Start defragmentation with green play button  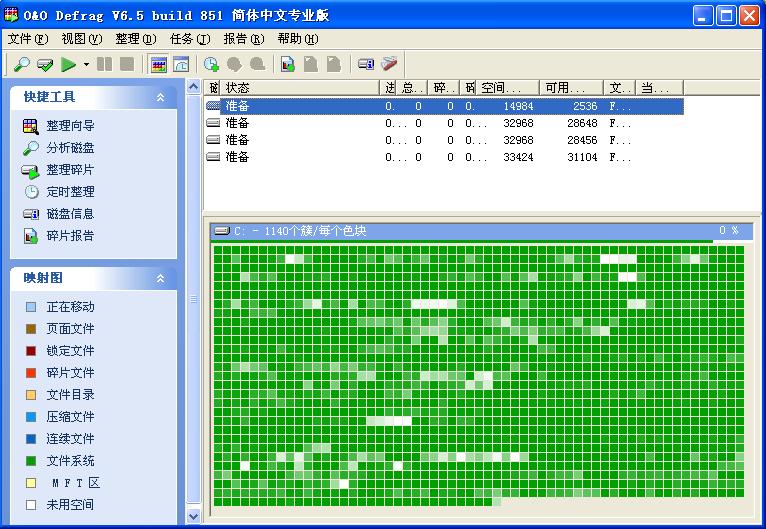68,64
